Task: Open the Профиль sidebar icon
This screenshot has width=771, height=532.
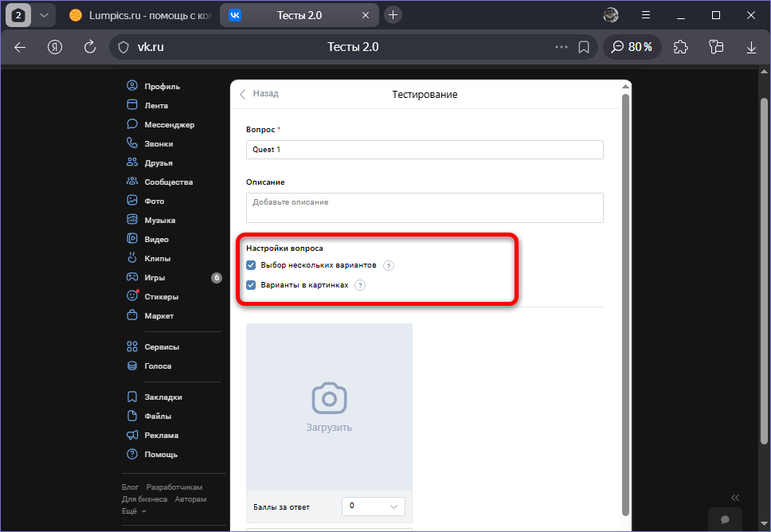Action: [132, 85]
